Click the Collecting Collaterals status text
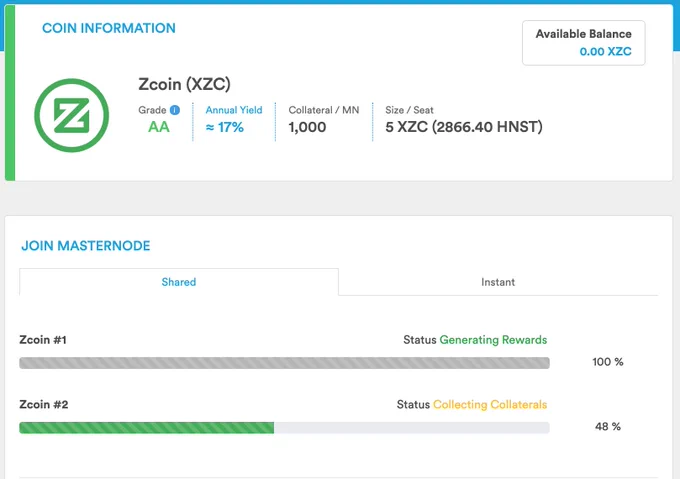The height and width of the screenshot is (479, 680). point(490,405)
